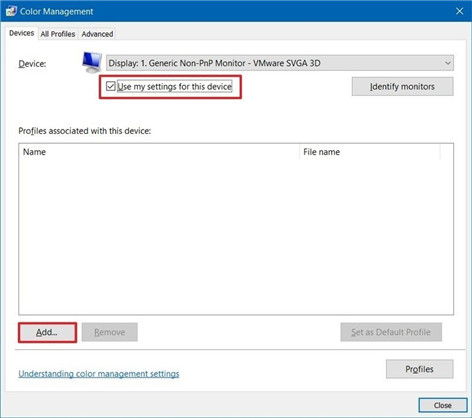
Task: Click the monitor icon beside Device
Action: click(92, 62)
